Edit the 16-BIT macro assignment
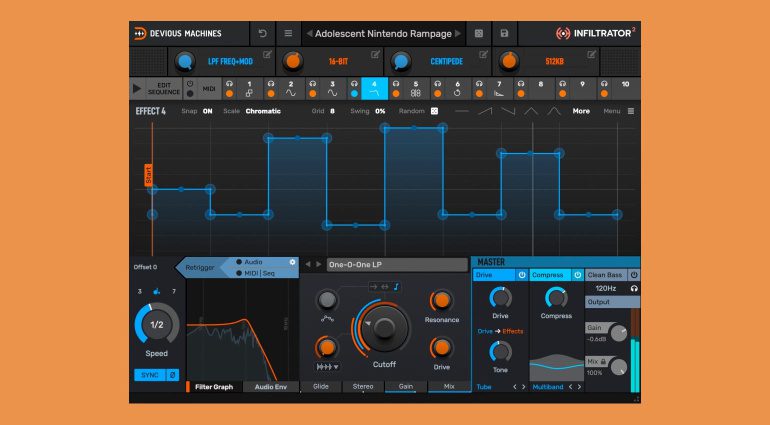 click(375, 55)
